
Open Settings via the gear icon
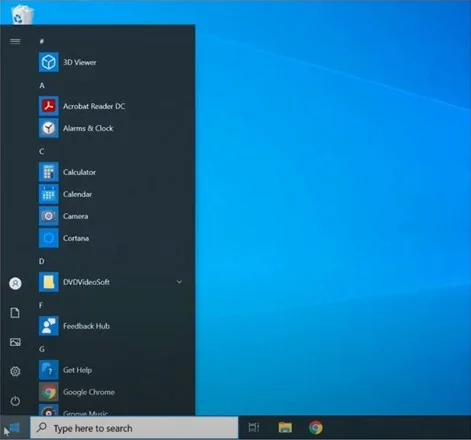[x=15, y=371]
